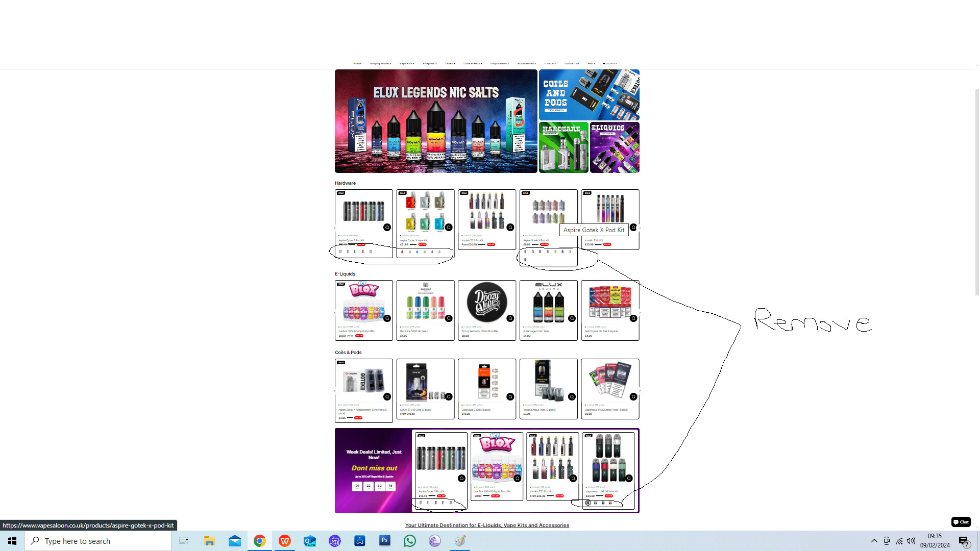Open Photoshop from the taskbar
980x551 pixels.
[x=385, y=540]
